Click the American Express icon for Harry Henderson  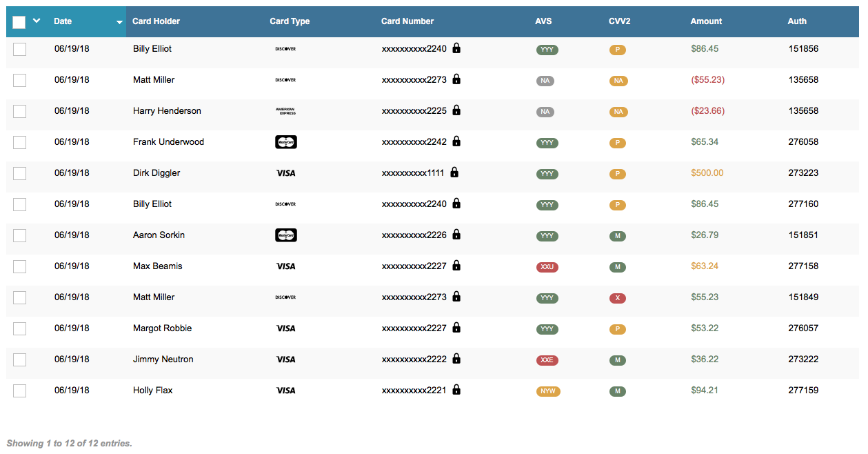[285, 110]
